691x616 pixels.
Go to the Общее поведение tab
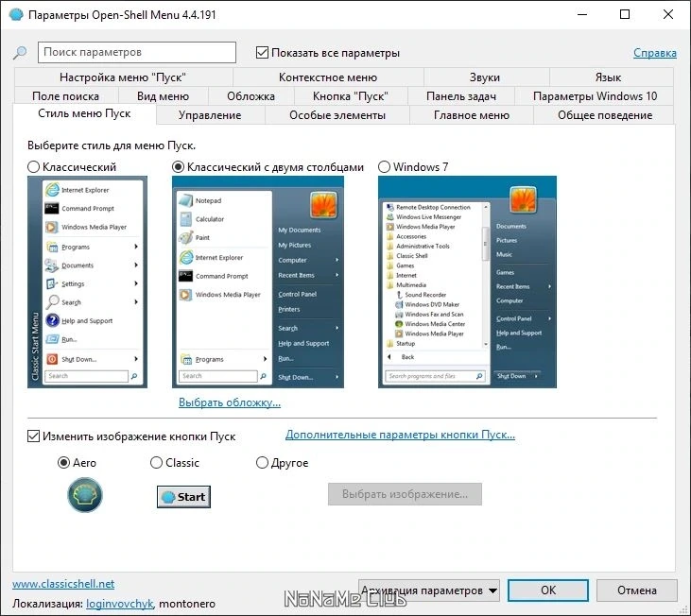point(605,115)
